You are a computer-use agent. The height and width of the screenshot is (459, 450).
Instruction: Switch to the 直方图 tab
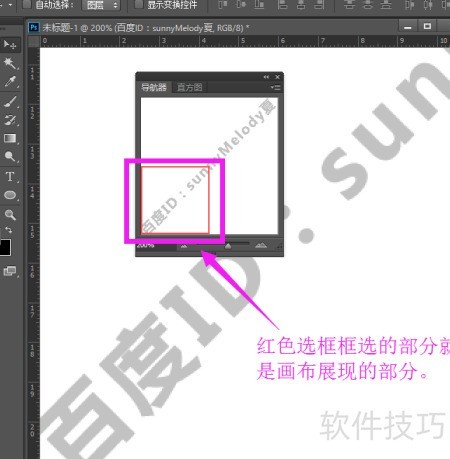[x=189, y=87]
